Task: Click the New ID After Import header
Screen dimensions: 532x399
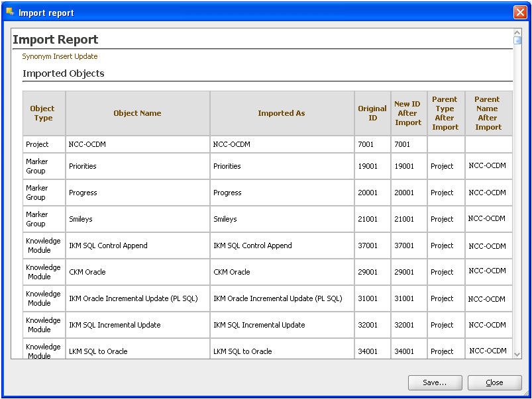Action: tap(408, 113)
